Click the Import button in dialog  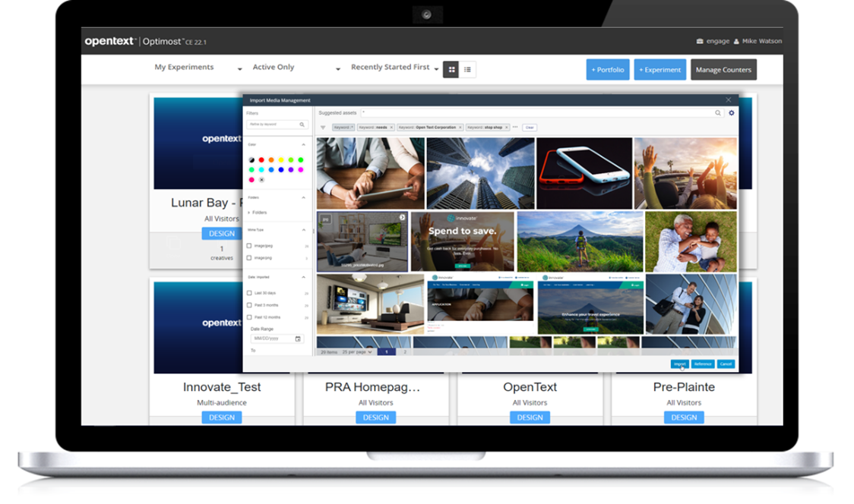click(x=680, y=364)
